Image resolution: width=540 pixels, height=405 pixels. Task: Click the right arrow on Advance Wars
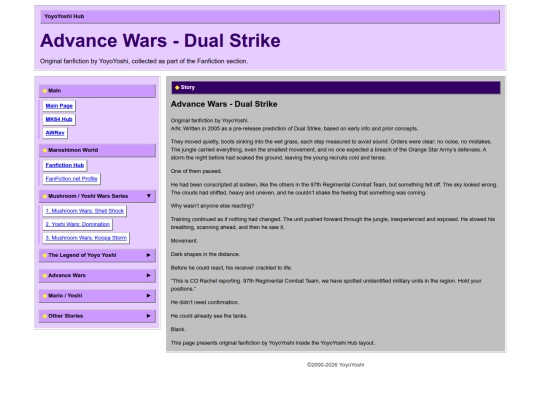[149, 275]
